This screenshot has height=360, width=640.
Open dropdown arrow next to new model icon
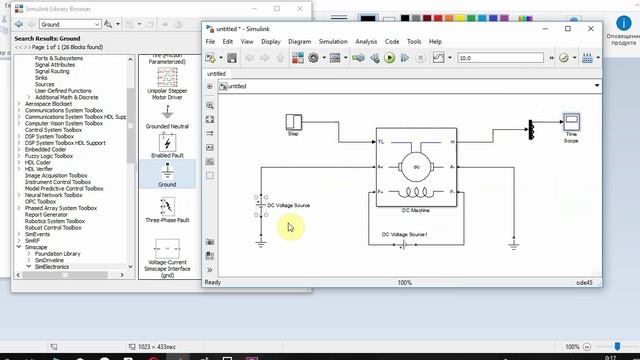tap(221, 58)
